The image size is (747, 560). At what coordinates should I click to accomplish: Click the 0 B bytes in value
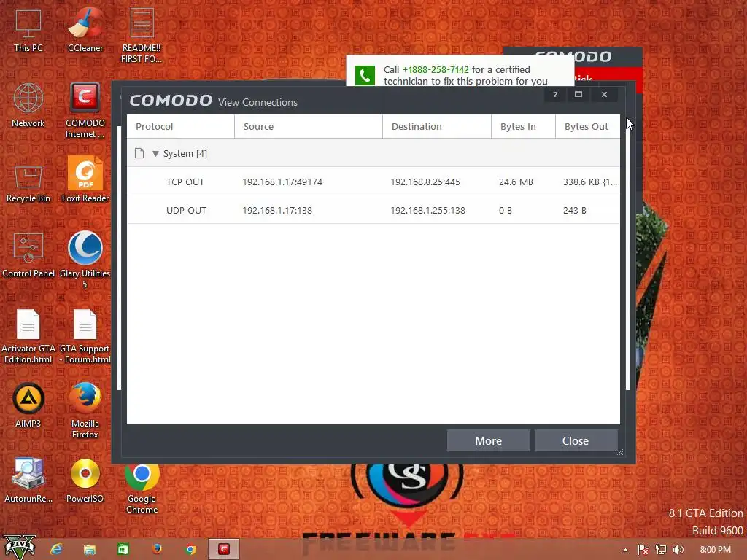[x=506, y=211]
